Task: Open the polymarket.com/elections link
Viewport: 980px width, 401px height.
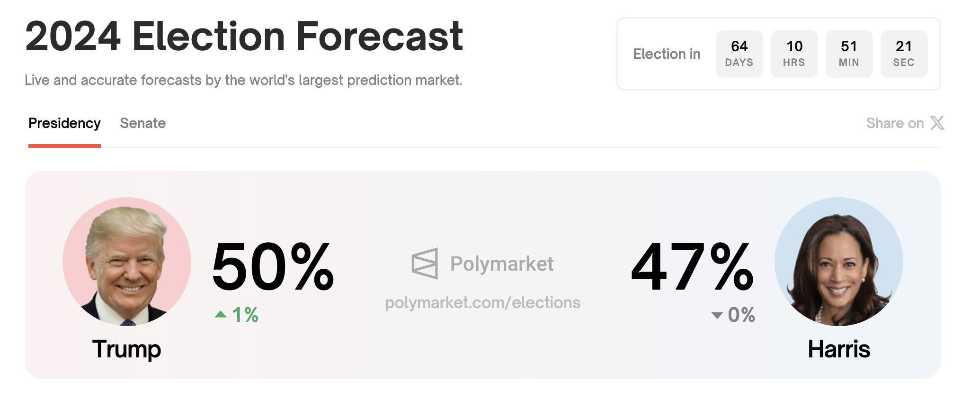Action: click(x=482, y=302)
